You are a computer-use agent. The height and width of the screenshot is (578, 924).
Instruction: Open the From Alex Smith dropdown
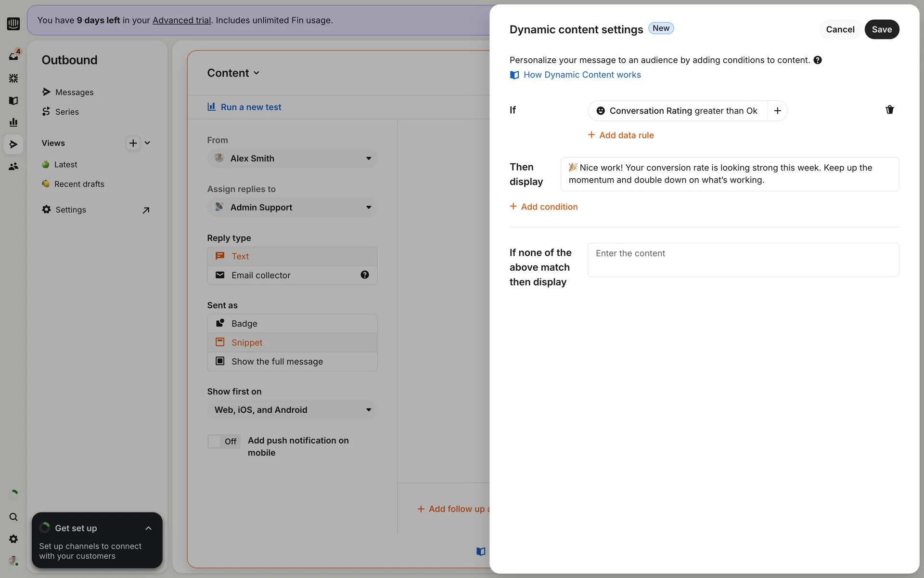click(x=292, y=158)
